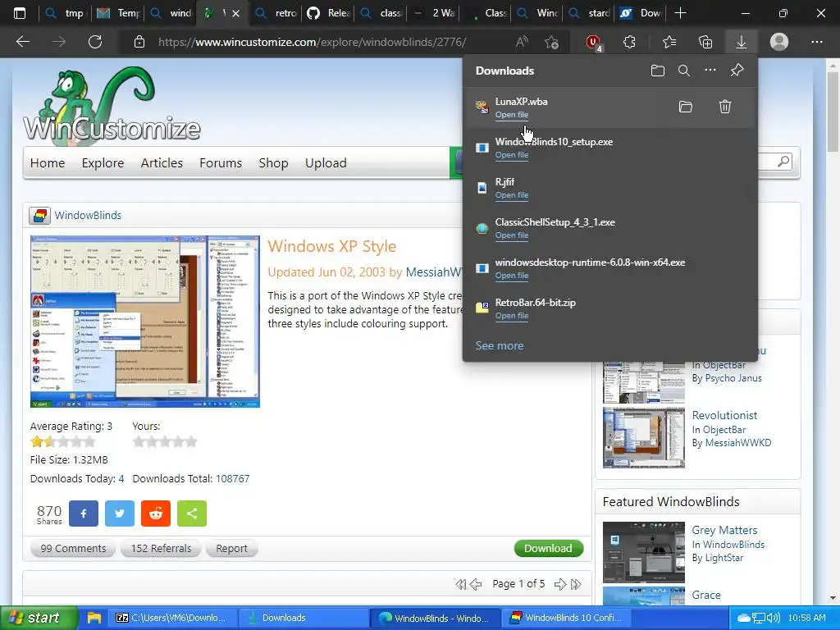The image size is (840, 630).
Task: Open Shop in WinCustomize navigation
Action: pyautogui.click(x=273, y=163)
